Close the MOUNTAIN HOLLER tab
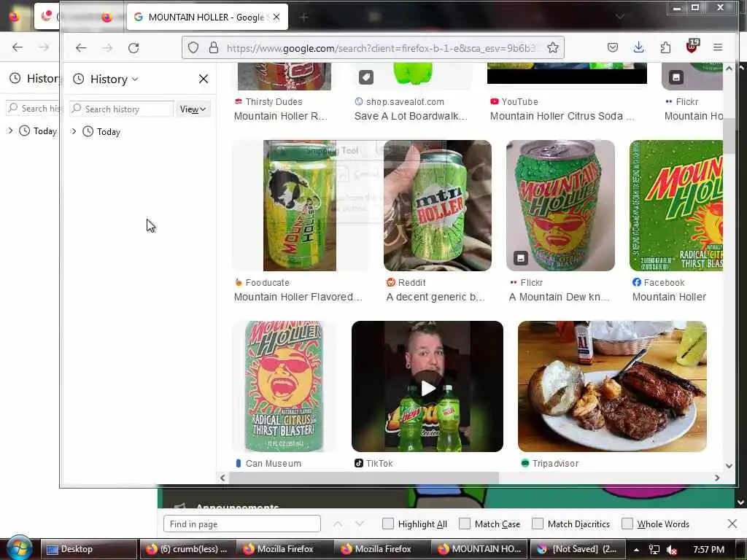The image size is (747, 560). pyautogui.click(x=276, y=17)
